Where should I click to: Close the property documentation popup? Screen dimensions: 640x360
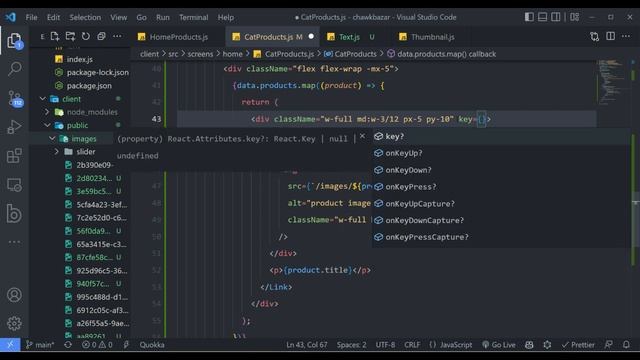point(362,136)
